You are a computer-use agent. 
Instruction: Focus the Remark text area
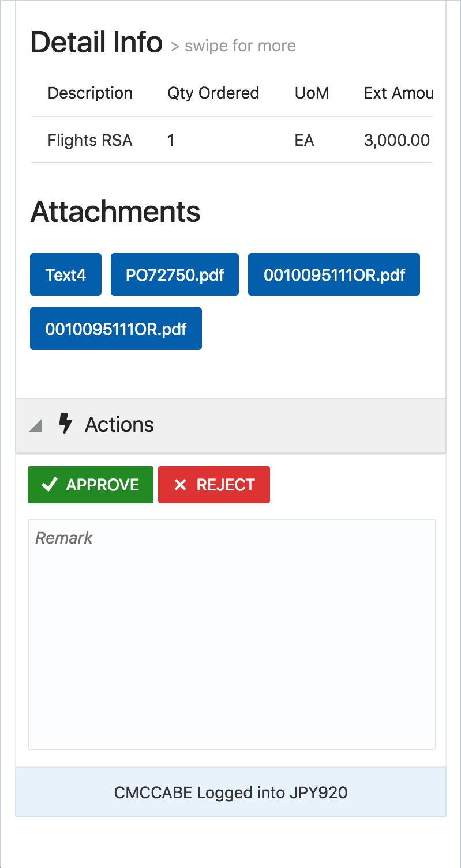pos(231,634)
